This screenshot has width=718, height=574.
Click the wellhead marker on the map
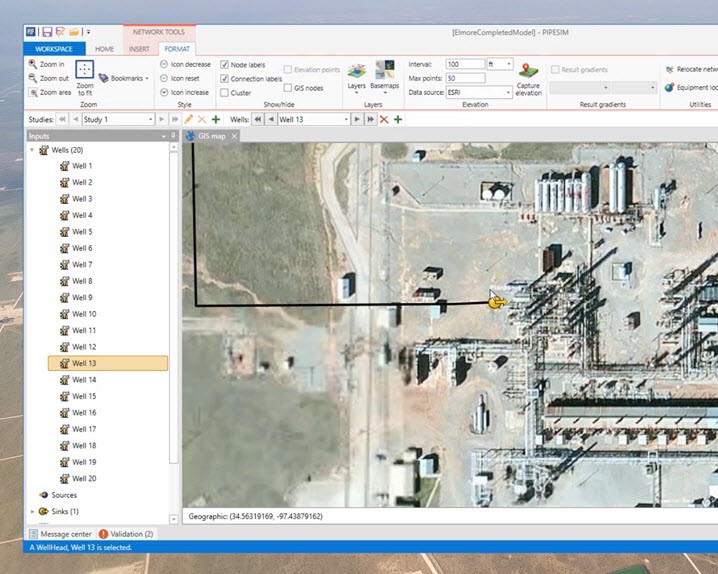coord(497,301)
